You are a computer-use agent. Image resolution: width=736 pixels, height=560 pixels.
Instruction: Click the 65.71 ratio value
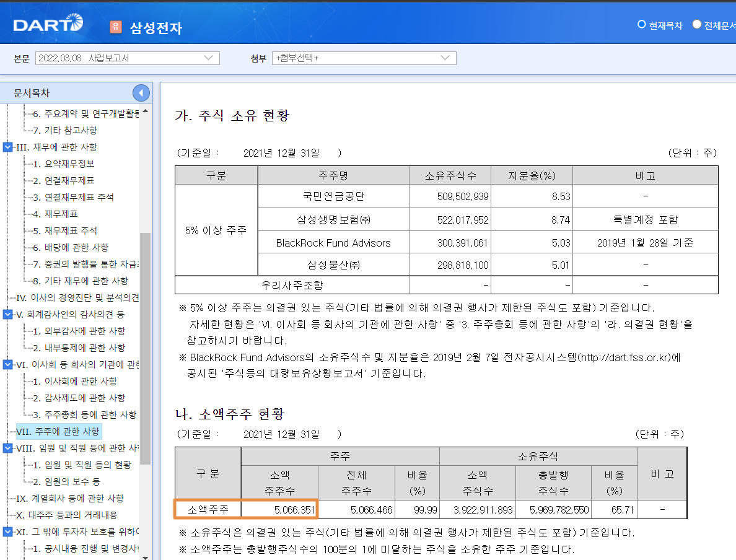tap(623, 510)
